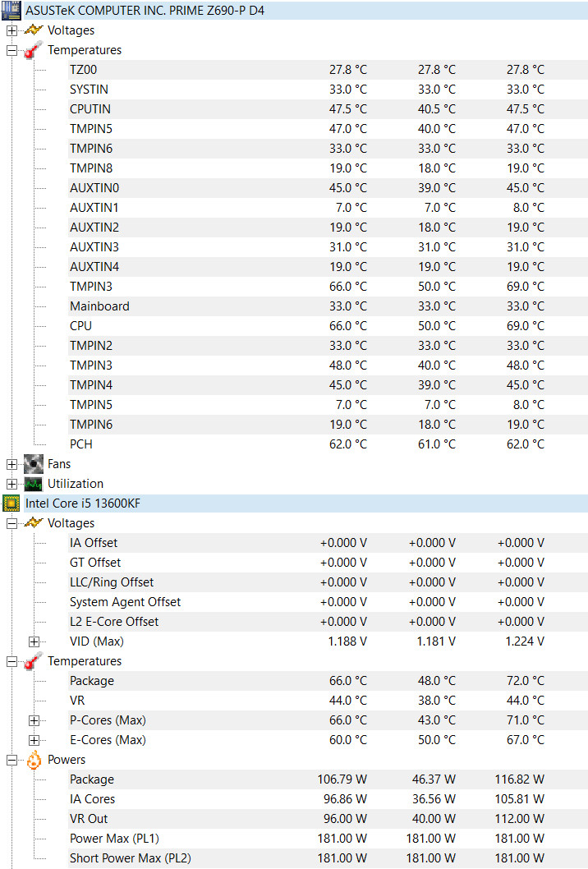Image resolution: width=588 pixels, height=869 pixels.
Task: Select the TMPIN5 row reading 7.0 °C
Action: click(x=328, y=405)
